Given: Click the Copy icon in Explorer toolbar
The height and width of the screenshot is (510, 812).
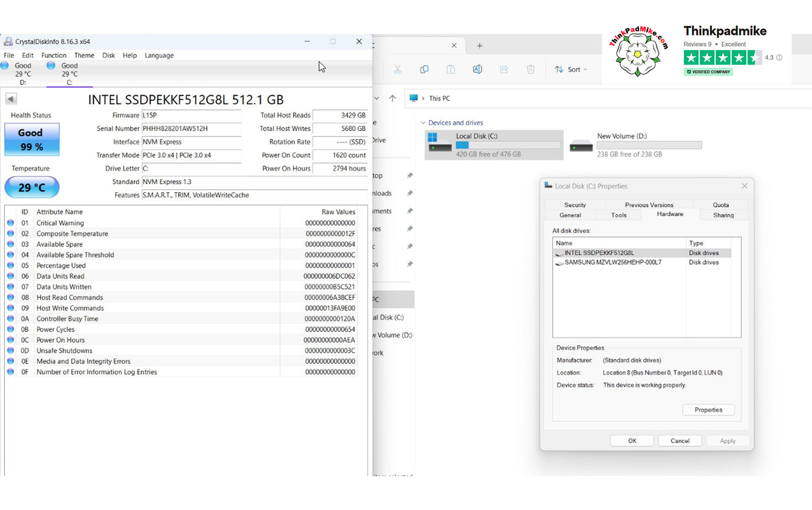Looking at the screenshot, I should 424,69.
